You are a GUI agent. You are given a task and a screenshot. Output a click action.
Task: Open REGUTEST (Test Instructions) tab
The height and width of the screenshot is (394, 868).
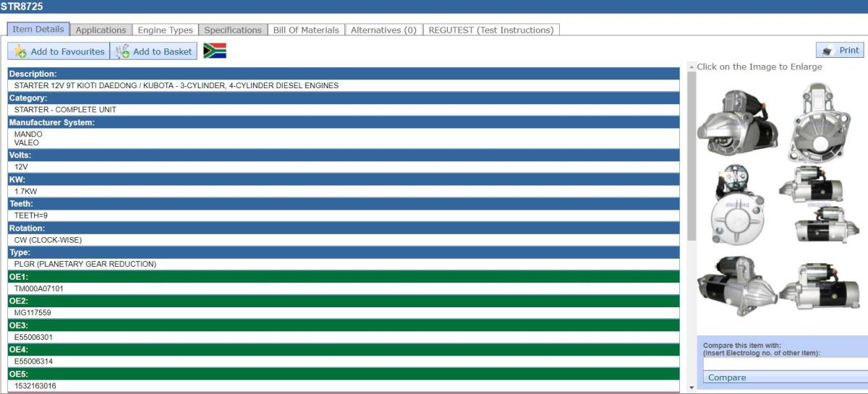pyautogui.click(x=491, y=30)
